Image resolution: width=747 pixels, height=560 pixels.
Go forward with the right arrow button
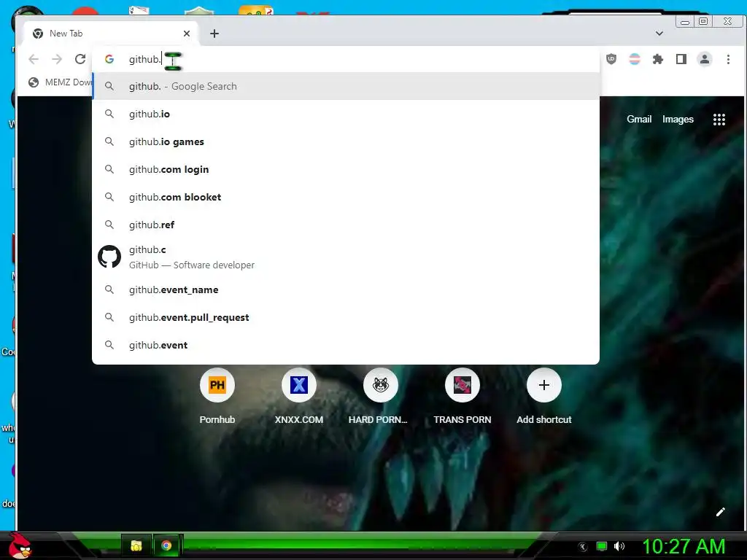pos(57,59)
